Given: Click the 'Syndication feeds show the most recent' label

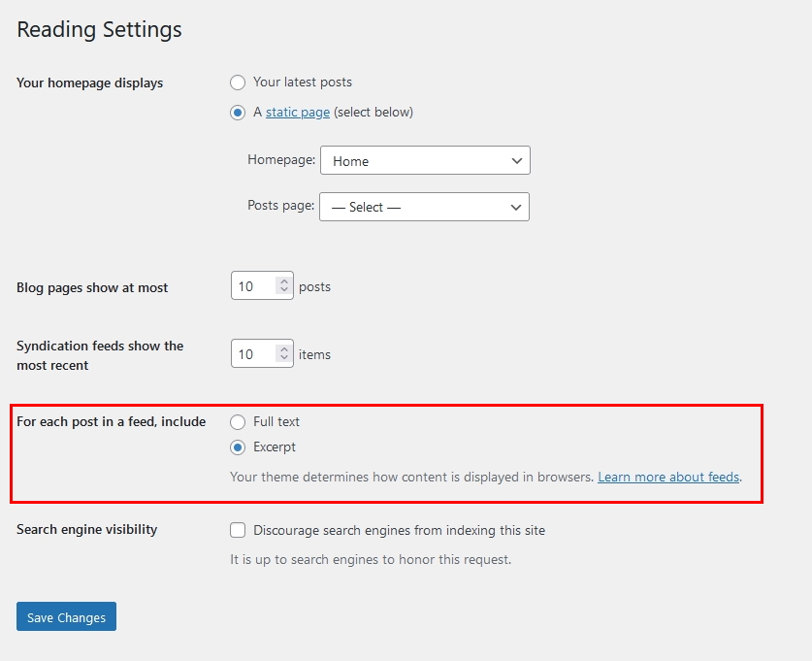Looking at the screenshot, I should (x=99, y=355).
